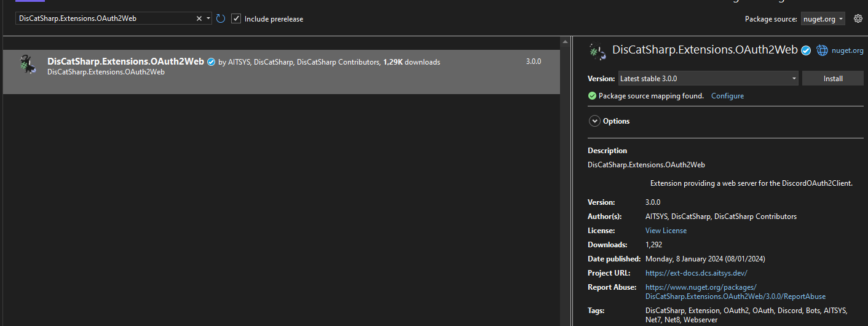Toggle the Include prerelease checkbox

pos(236,18)
